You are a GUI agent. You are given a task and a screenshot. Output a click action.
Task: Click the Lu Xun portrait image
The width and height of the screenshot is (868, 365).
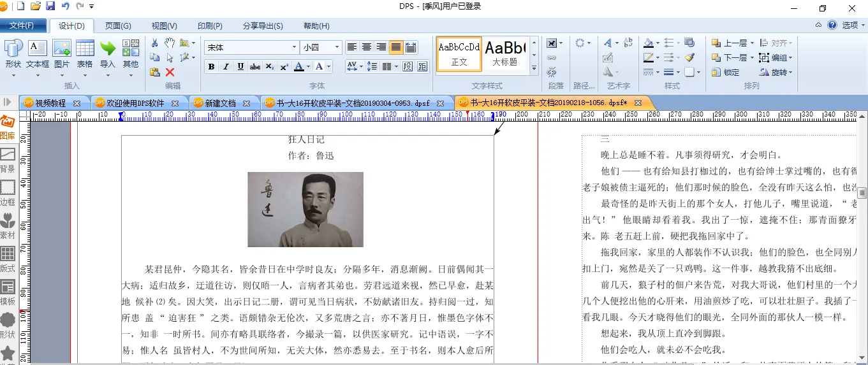(305, 209)
